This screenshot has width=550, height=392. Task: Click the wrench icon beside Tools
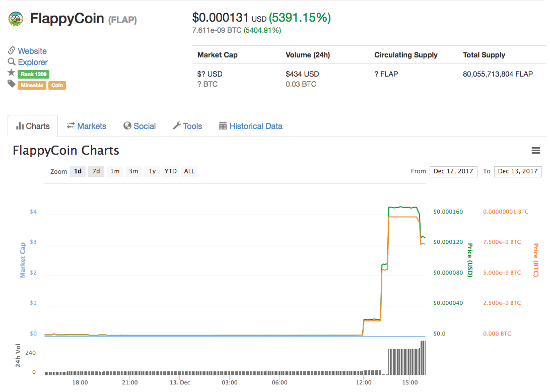click(177, 125)
